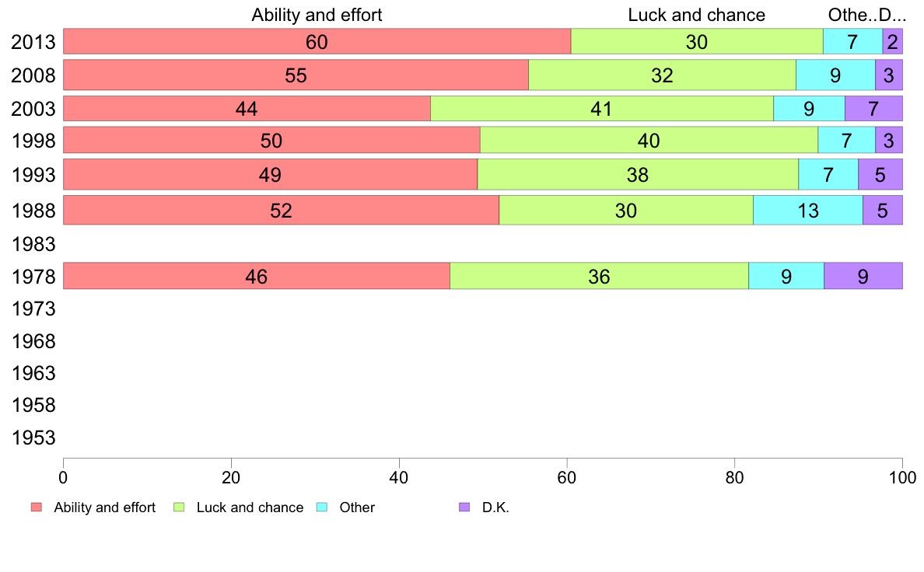Click the 2013 year axis label

click(33, 42)
